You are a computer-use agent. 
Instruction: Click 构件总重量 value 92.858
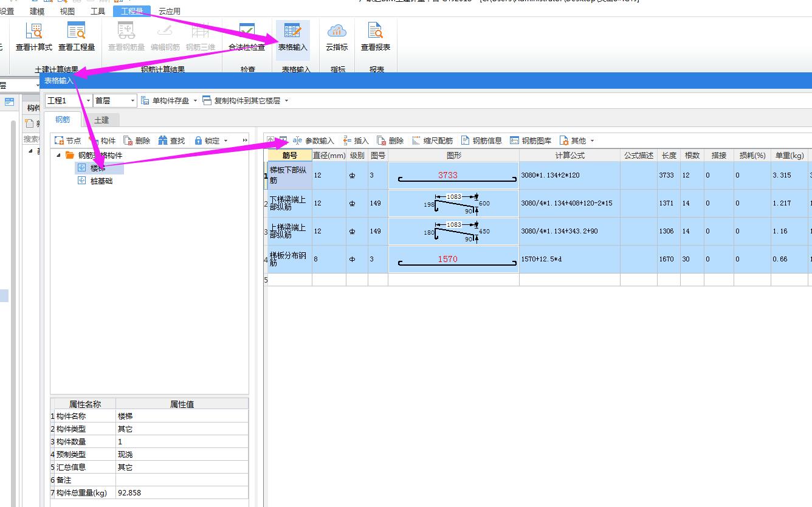(182, 492)
